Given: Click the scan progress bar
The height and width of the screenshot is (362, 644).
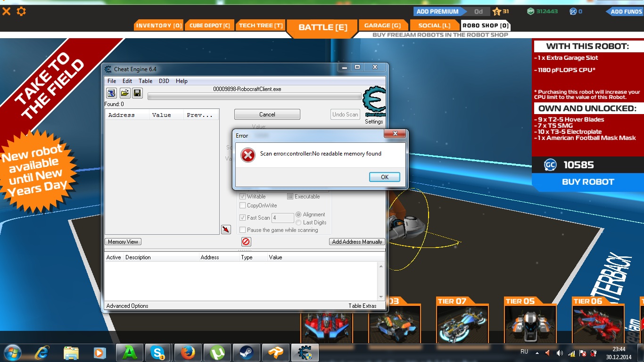Looking at the screenshot, I should pyautogui.click(x=255, y=96).
